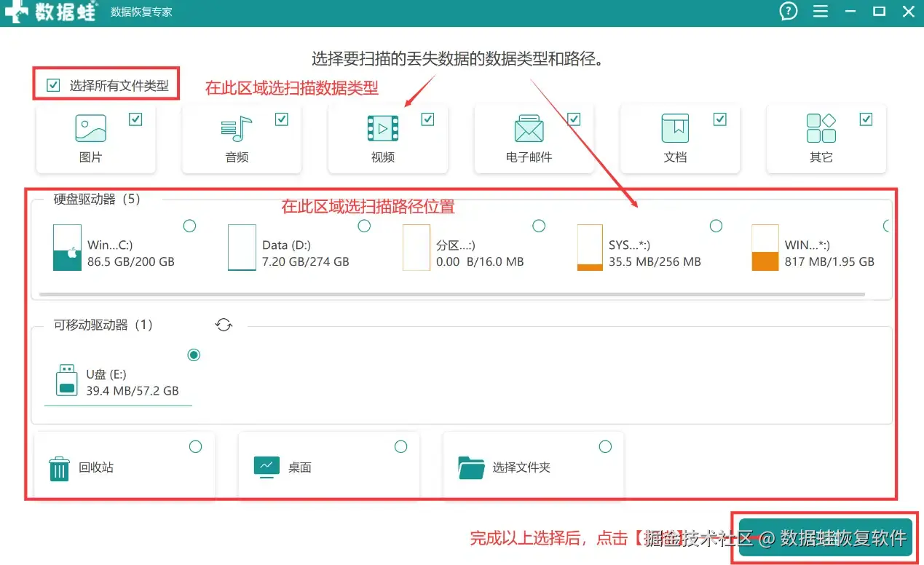Click the 7.20 GB/274 GB text
The width and height of the screenshot is (924, 565).
click(x=306, y=261)
